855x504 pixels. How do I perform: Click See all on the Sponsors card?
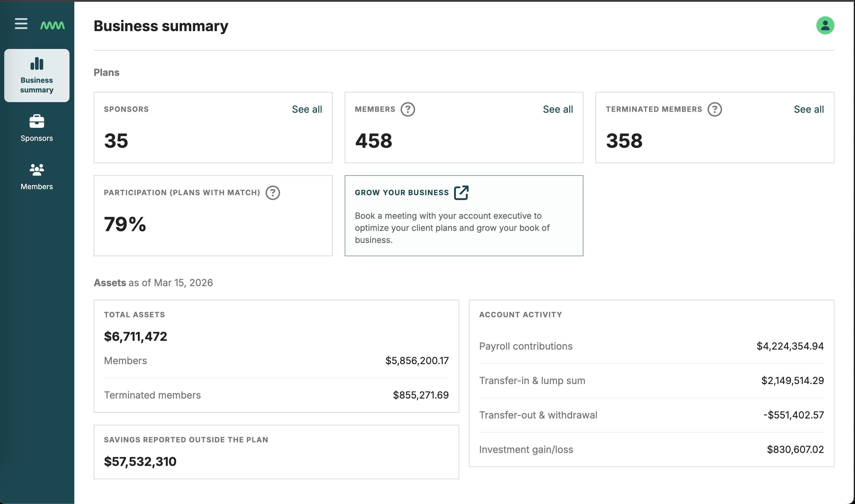pyautogui.click(x=307, y=109)
